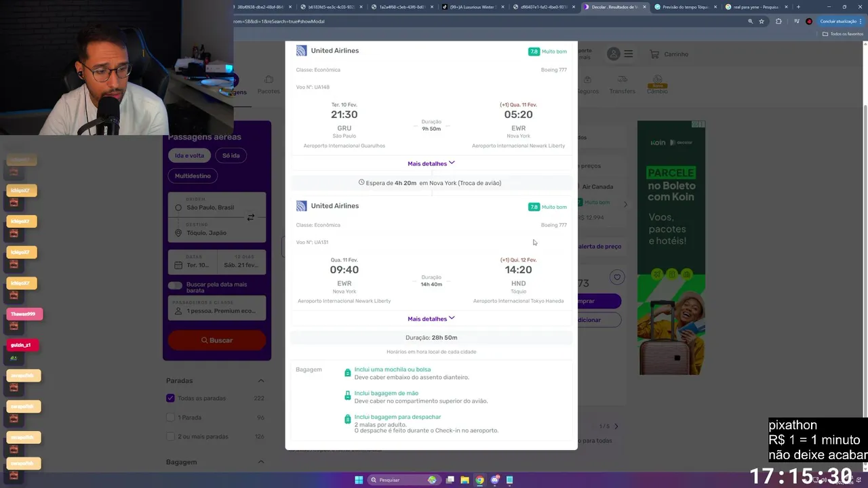The width and height of the screenshot is (868, 488).
Task: Select the Ida e volta option
Action: click(189, 155)
